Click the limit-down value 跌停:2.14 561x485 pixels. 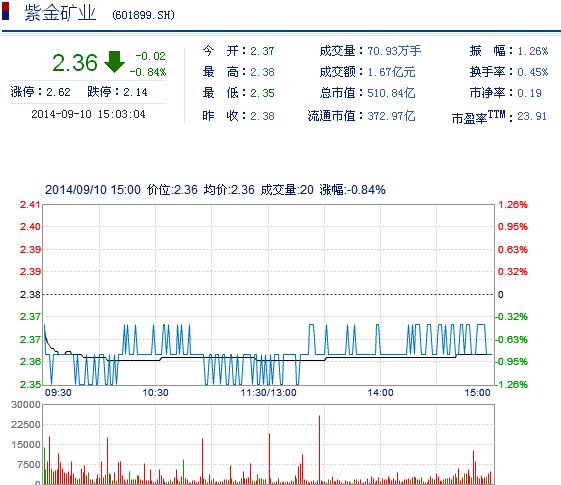pyautogui.click(x=117, y=92)
